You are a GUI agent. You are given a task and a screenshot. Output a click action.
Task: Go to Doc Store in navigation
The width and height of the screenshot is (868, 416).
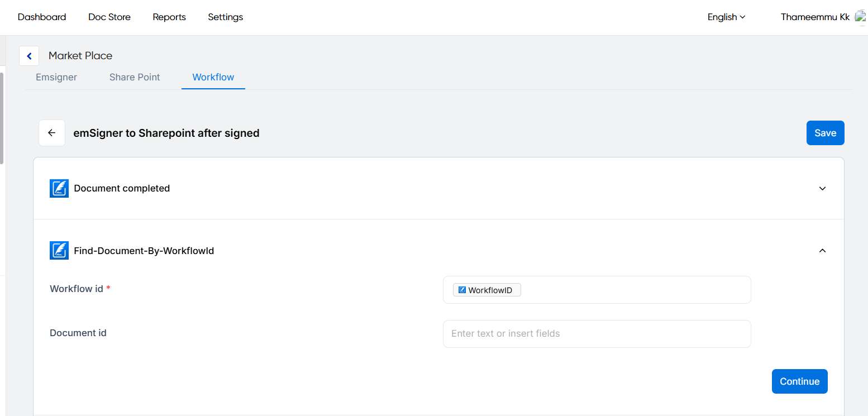(109, 17)
